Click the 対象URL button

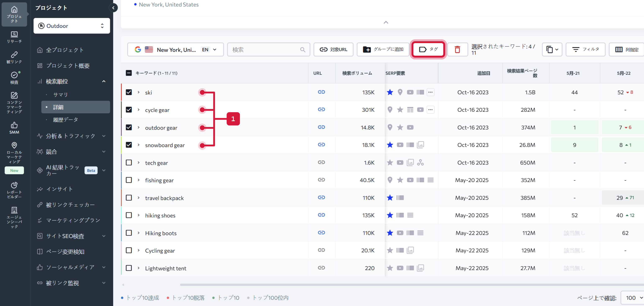tap(333, 50)
